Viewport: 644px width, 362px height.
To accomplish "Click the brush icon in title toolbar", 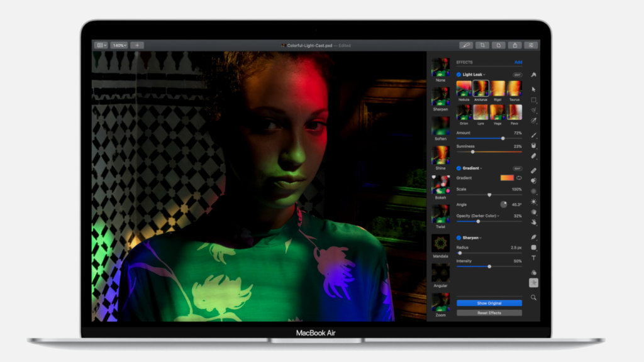I will pyautogui.click(x=466, y=45).
